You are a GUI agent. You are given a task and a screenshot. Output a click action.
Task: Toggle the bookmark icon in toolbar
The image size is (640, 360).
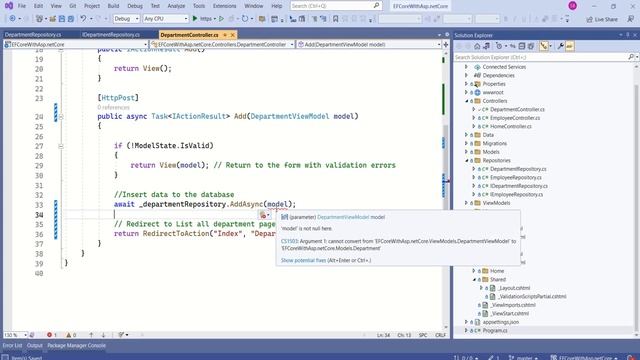336,19
